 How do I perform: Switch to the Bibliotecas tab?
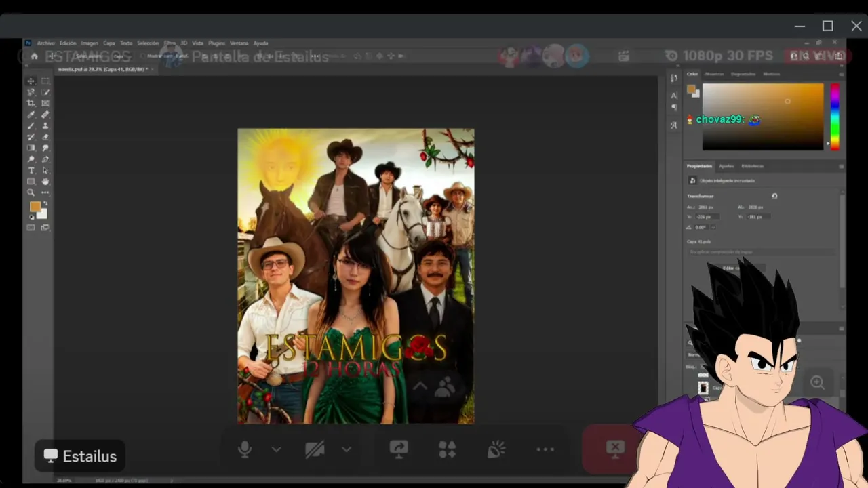coord(752,166)
